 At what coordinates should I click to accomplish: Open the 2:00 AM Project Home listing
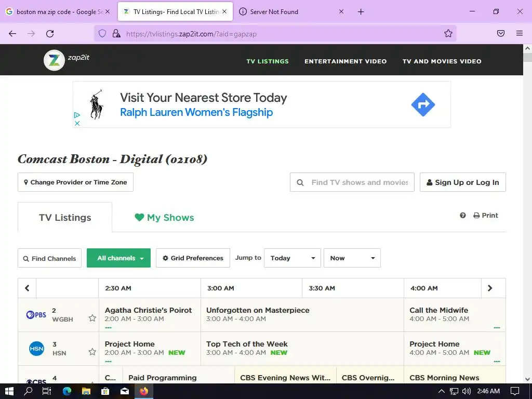point(150,349)
